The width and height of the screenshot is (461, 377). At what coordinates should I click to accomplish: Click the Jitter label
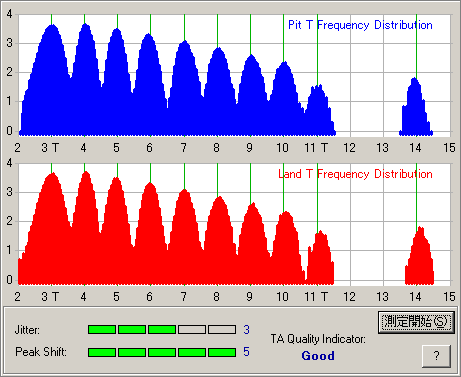tap(27, 330)
